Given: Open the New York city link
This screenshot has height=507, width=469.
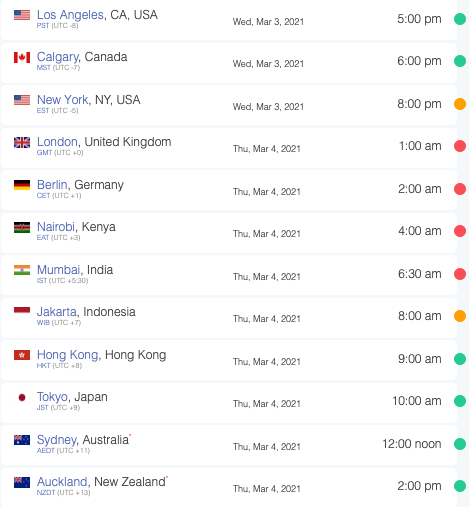Looking at the screenshot, I should point(63,100).
